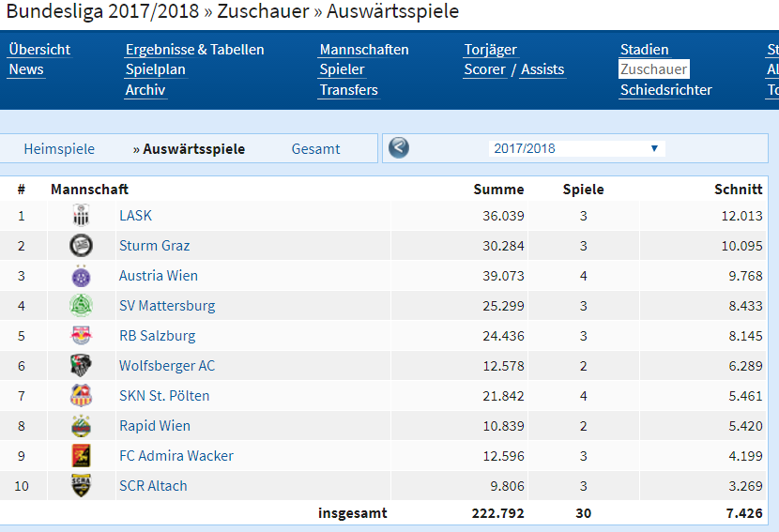
Task: Open Spielplan in the navigation
Action: (156, 69)
